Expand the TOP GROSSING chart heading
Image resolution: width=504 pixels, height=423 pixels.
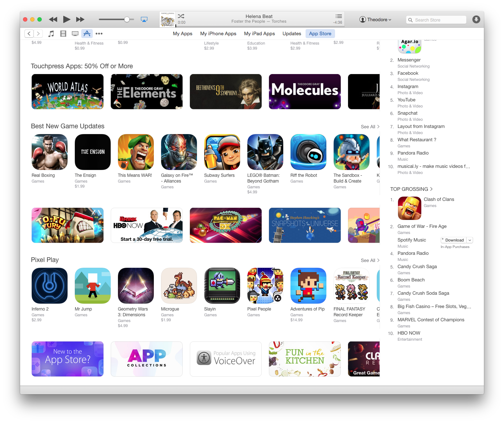pyautogui.click(x=411, y=189)
